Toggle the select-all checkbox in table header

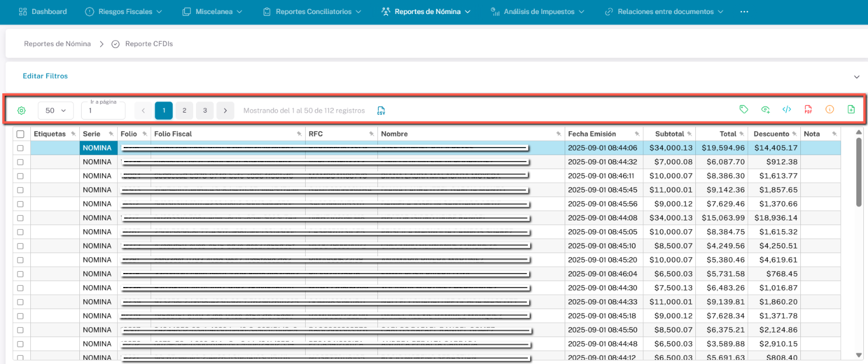(20, 134)
